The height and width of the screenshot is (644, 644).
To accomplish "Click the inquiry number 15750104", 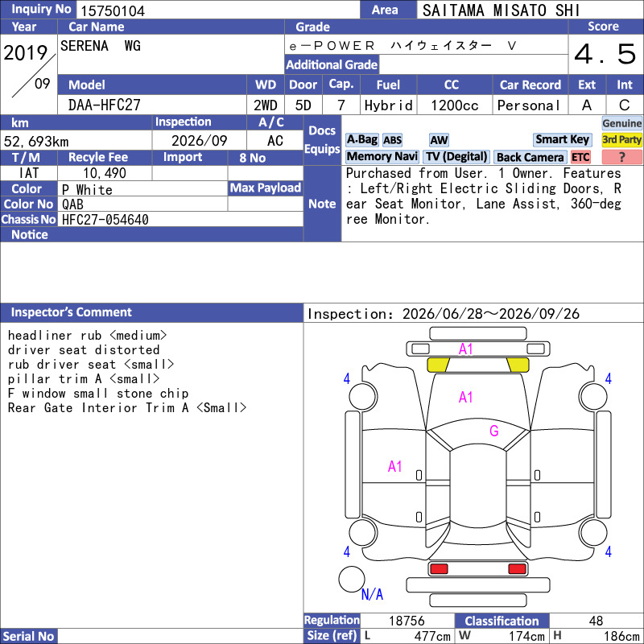I will [x=113, y=10].
